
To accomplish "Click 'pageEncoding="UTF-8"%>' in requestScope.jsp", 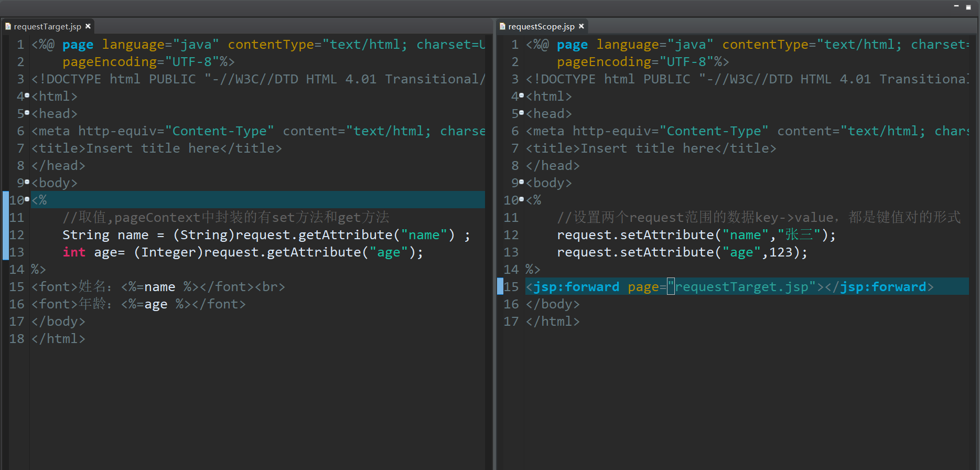I will 643,61.
